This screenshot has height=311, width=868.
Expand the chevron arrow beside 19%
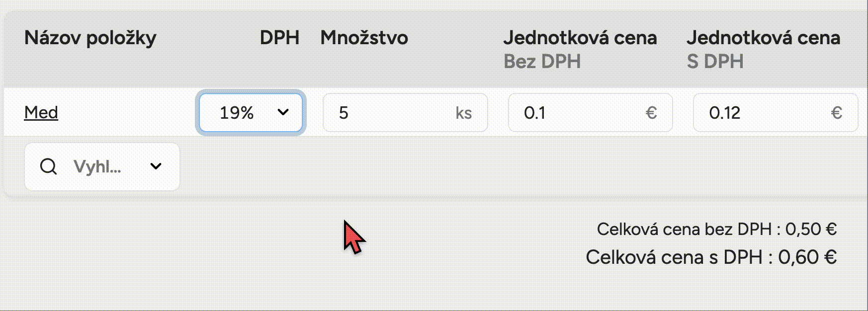pyautogui.click(x=283, y=112)
